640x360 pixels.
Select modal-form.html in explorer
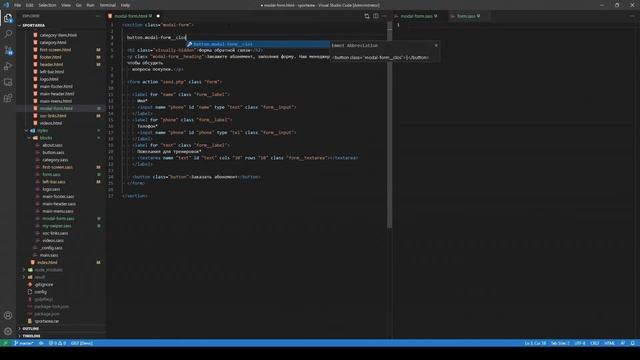(x=56, y=109)
